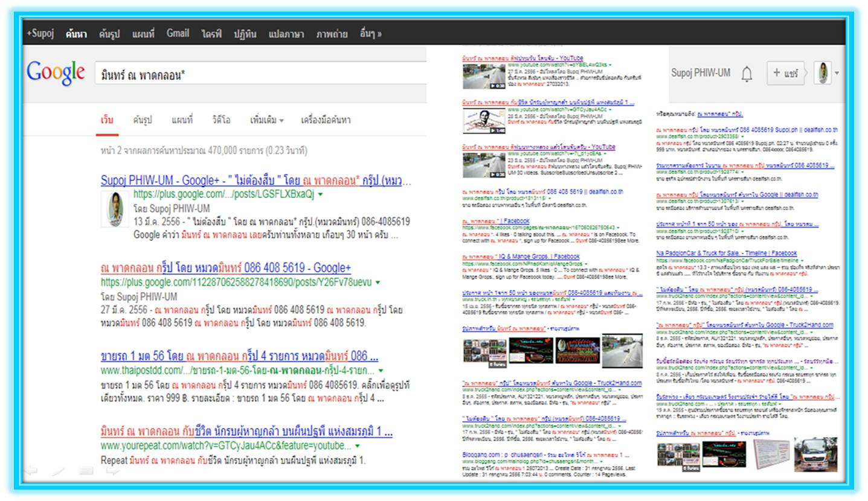Select the เว็บ results tab

click(107, 120)
